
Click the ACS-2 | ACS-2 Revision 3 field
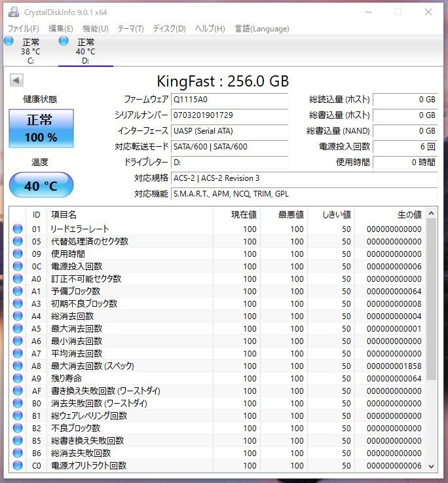click(x=304, y=178)
